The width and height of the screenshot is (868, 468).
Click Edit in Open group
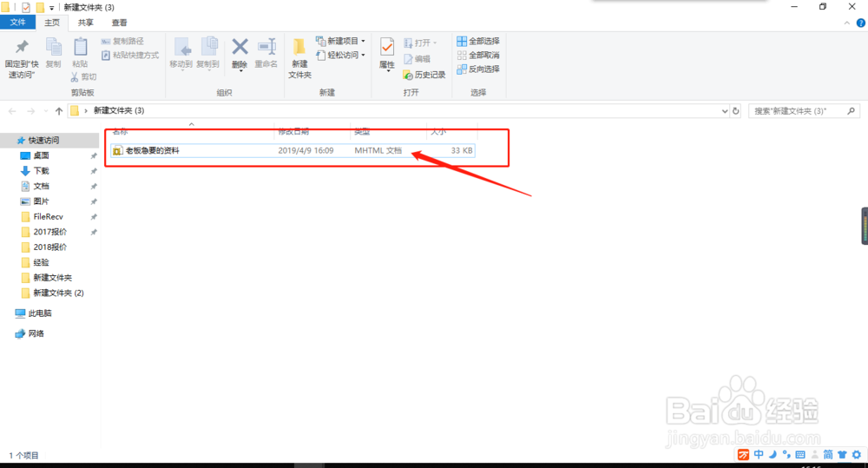[x=417, y=59]
